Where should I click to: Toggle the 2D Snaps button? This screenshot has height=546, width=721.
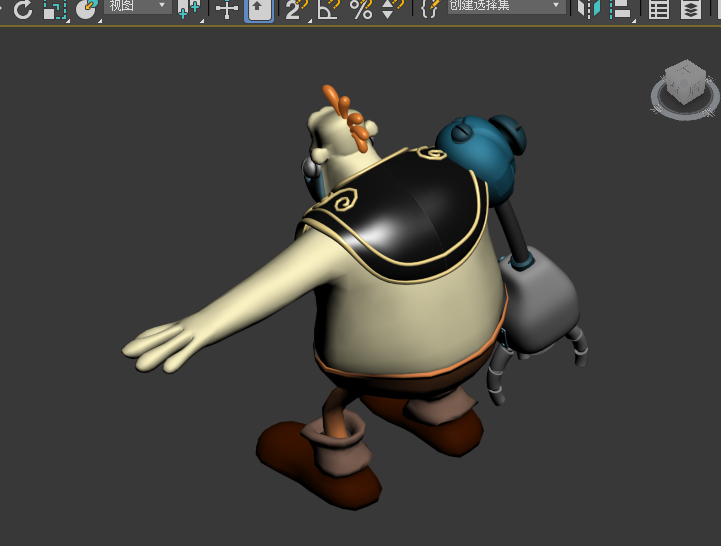pyautogui.click(x=295, y=10)
